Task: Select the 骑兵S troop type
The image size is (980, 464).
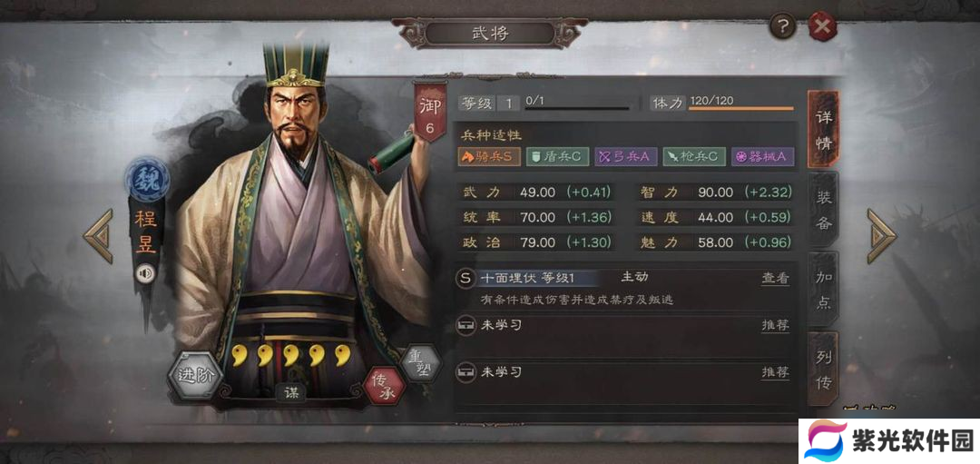Action: [x=489, y=157]
